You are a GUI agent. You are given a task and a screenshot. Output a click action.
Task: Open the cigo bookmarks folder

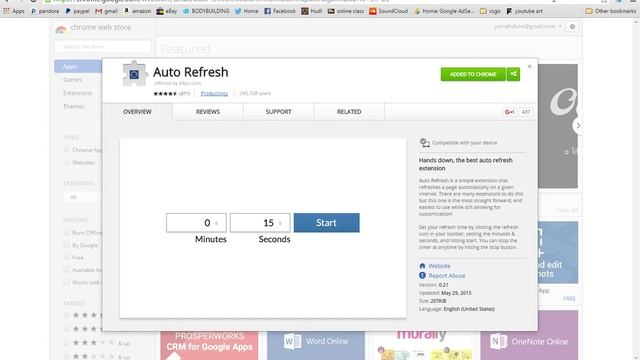pyautogui.click(x=490, y=11)
